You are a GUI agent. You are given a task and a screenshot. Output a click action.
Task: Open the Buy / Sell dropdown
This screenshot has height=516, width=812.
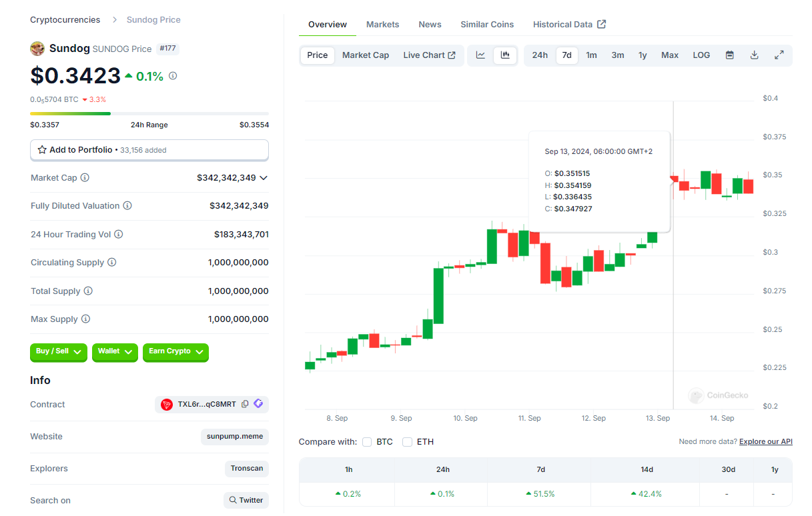tap(59, 352)
